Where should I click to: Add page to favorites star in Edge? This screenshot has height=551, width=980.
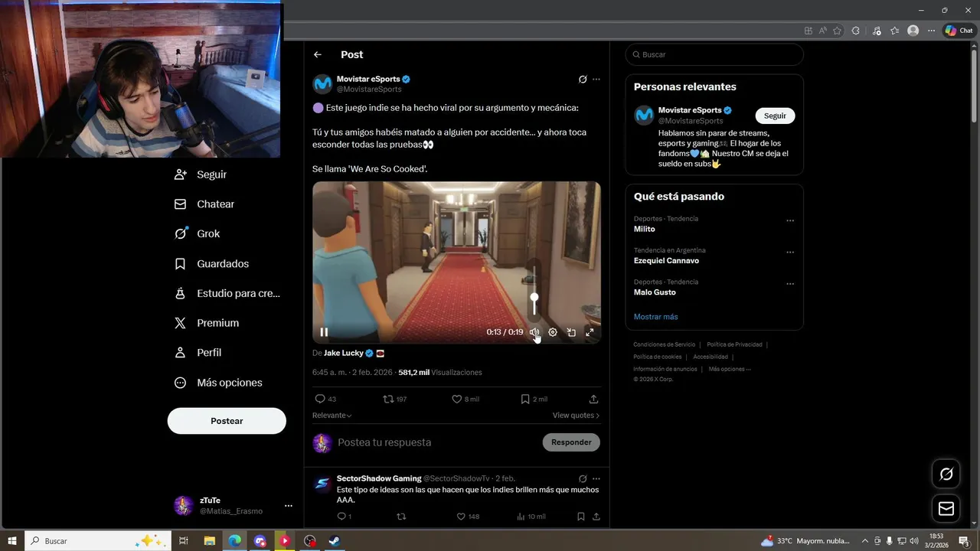837,31
